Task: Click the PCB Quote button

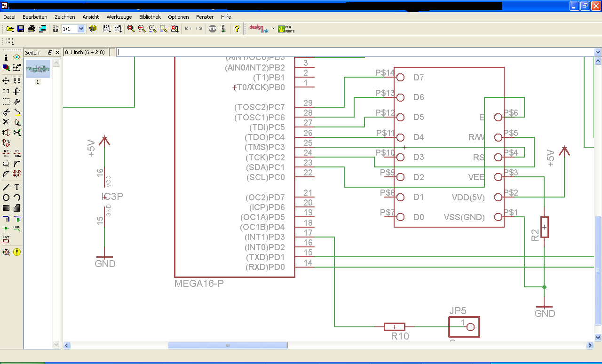Action: pyautogui.click(x=286, y=29)
